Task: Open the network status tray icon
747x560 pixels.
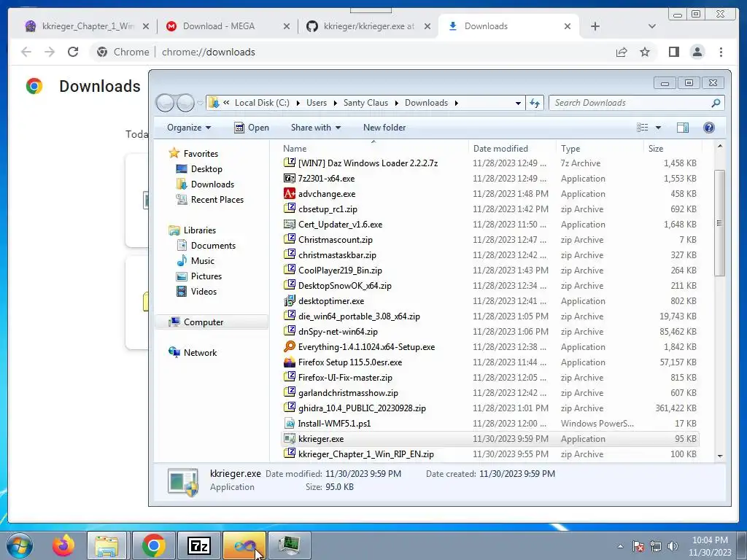Action: tap(656, 546)
